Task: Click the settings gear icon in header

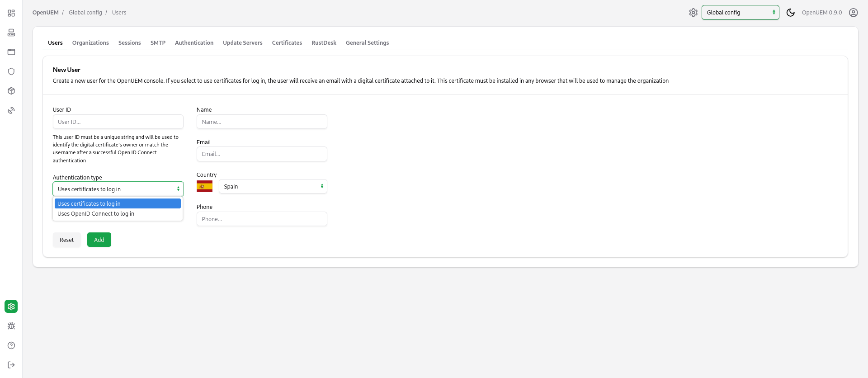Action: click(x=693, y=13)
